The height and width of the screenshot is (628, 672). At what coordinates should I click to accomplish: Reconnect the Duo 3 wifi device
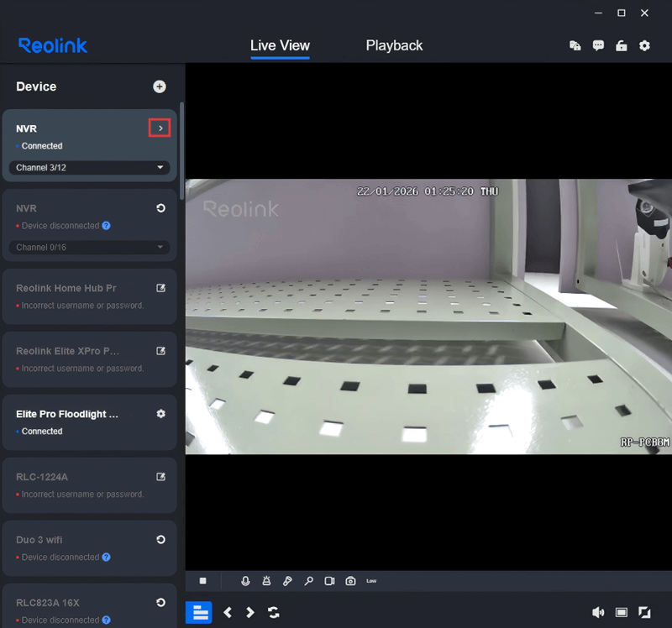point(160,540)
